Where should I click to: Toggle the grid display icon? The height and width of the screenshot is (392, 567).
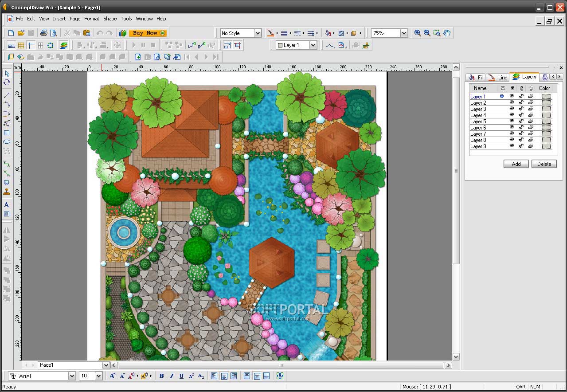click(x=21, y=45)
